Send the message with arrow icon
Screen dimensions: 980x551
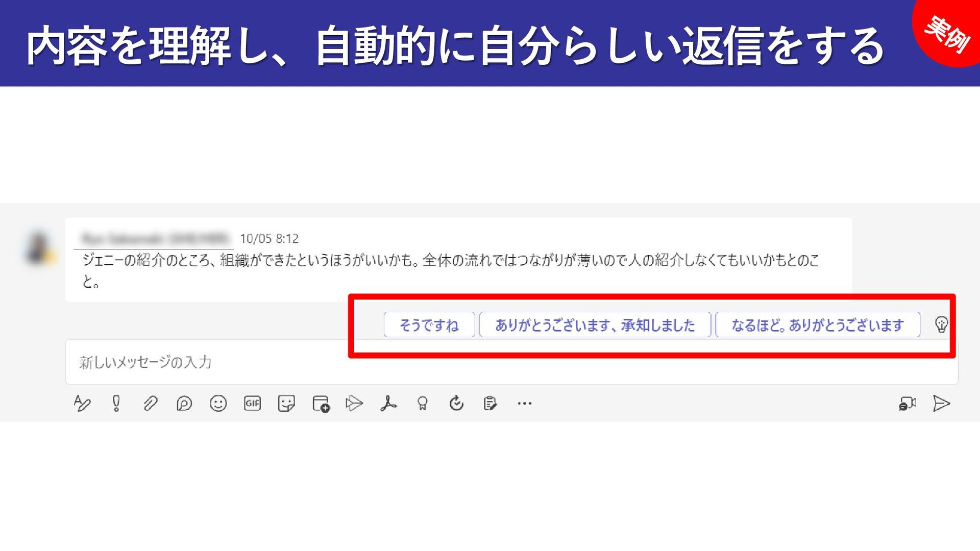coord(941,404)
